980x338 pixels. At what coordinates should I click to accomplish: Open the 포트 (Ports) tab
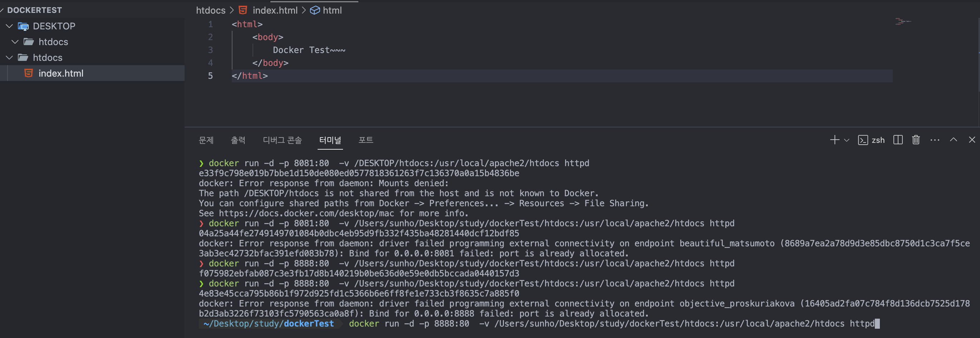[366, 140]
